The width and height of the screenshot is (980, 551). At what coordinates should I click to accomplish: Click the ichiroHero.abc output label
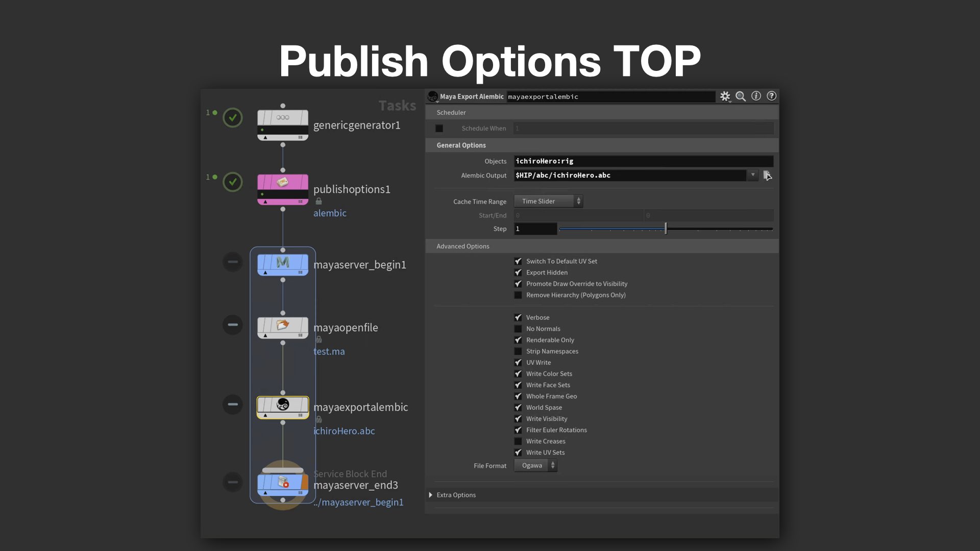pos(344,431)
